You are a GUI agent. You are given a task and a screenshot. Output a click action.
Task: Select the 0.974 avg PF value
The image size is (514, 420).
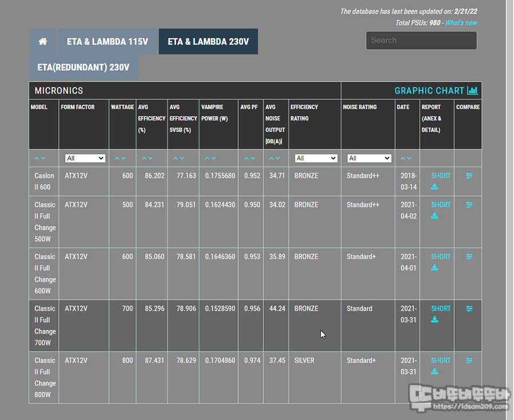tap(252, 361)
